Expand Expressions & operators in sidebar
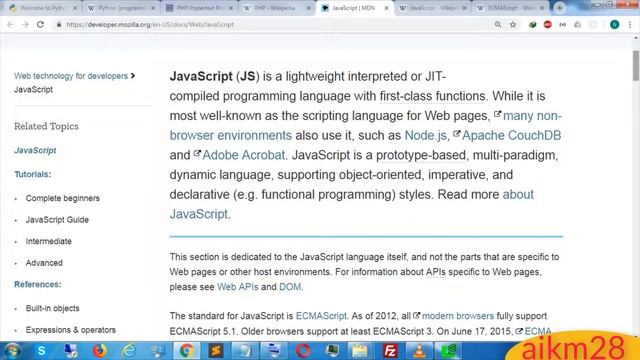The height and width of the screenshot is (360, 640). coord(71,330)
